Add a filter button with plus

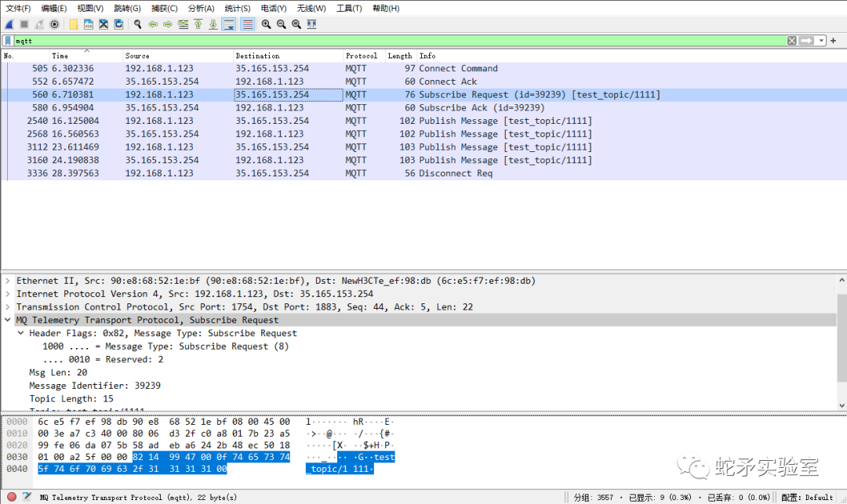[x=834, y=41]
